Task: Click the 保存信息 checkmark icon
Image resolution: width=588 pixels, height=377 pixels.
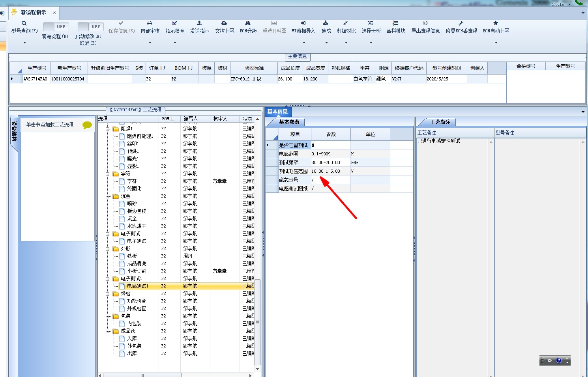Action: coord(121,23)
